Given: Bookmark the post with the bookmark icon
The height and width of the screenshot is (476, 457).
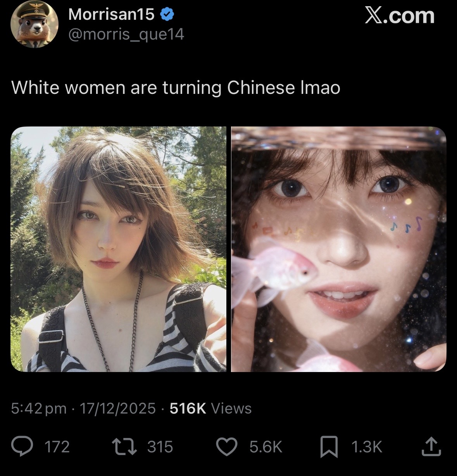Looking at the screenshot, I should point(329,447).
